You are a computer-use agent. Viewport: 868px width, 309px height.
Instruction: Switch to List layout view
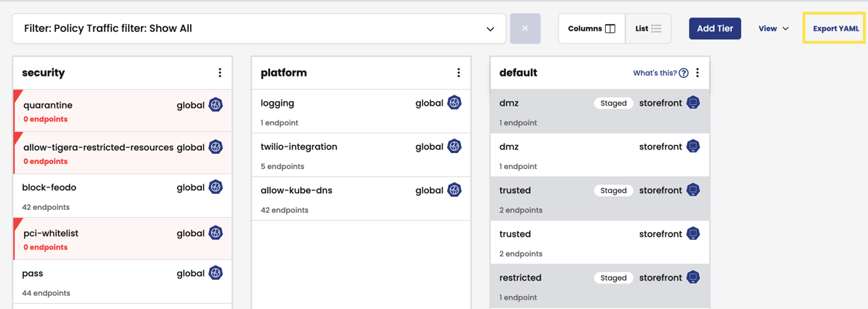[648, 28]
